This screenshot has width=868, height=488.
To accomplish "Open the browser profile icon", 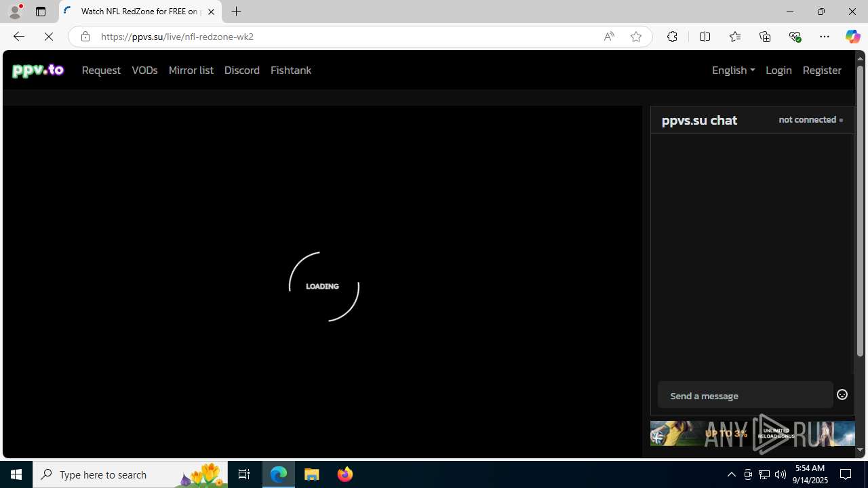I will 14,12.
